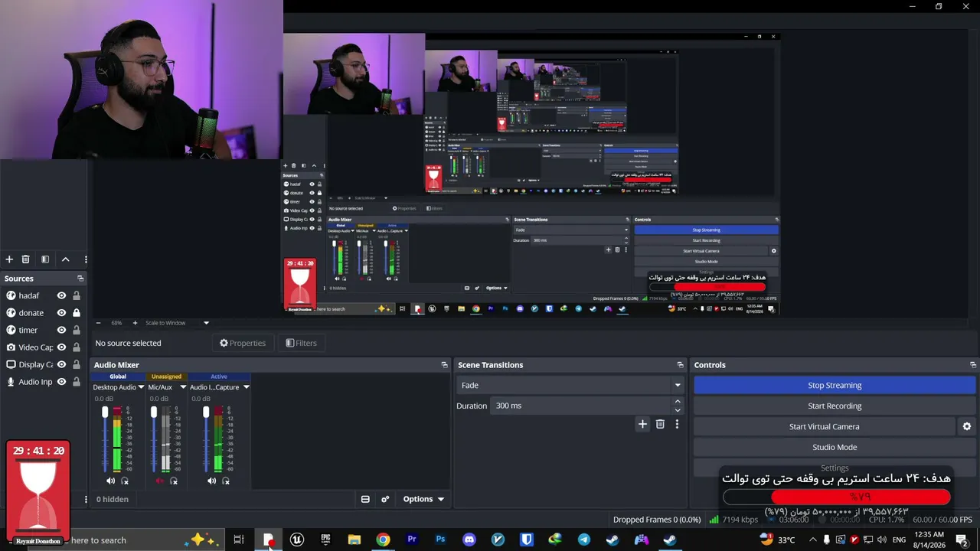The width and height of the screenshot is (980, 551).
Task: Click Start Virtual Camera button
Action: click(825, 426)
